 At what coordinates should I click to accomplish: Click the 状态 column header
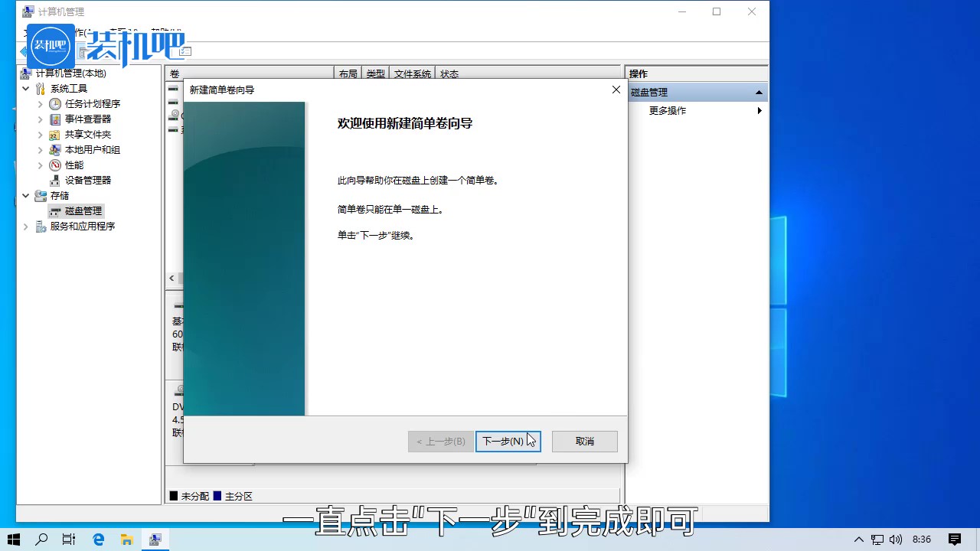449,73
